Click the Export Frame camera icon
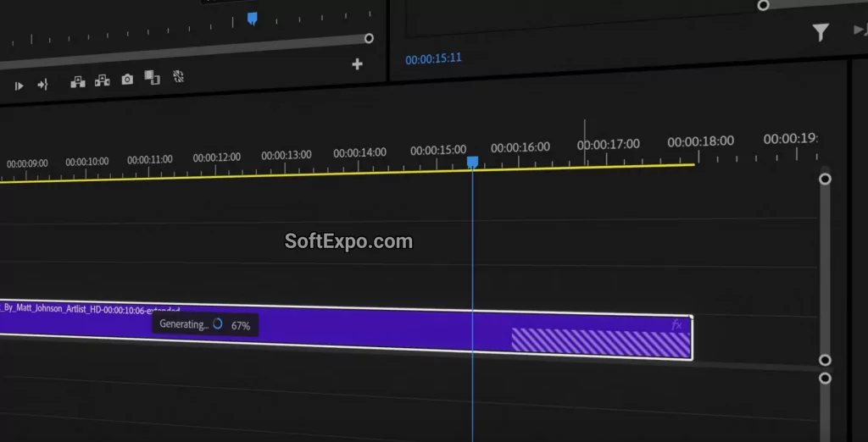This screenshot has width=868, height=442. [127, 80]
